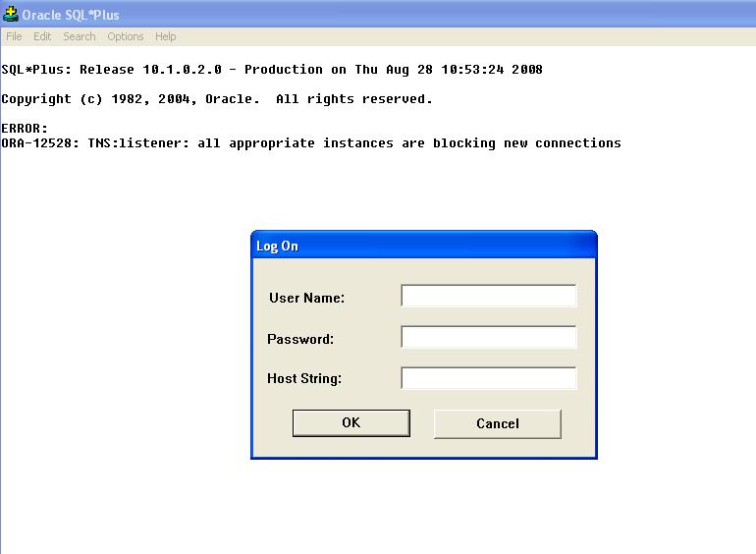Image resolution: width=756 pixels, height=554 pixels.
Task: Click the User Name label
Action: click(x=306, y=298)
